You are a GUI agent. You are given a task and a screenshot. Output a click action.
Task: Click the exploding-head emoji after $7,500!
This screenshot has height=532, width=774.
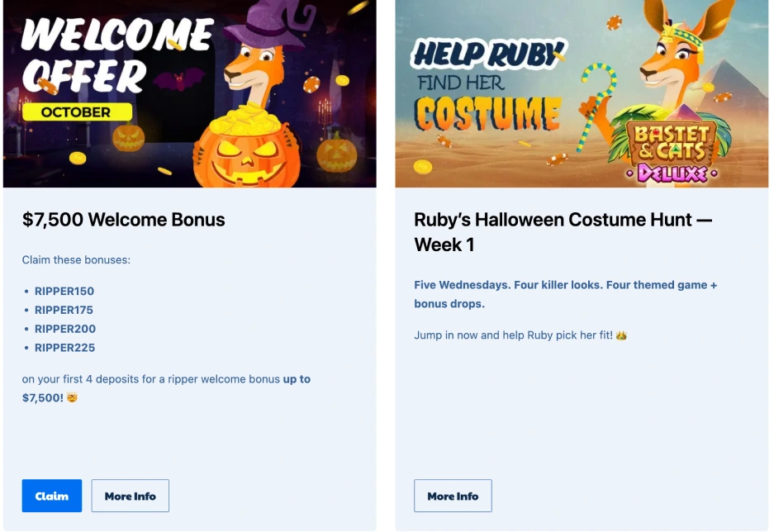click(73, 398)
